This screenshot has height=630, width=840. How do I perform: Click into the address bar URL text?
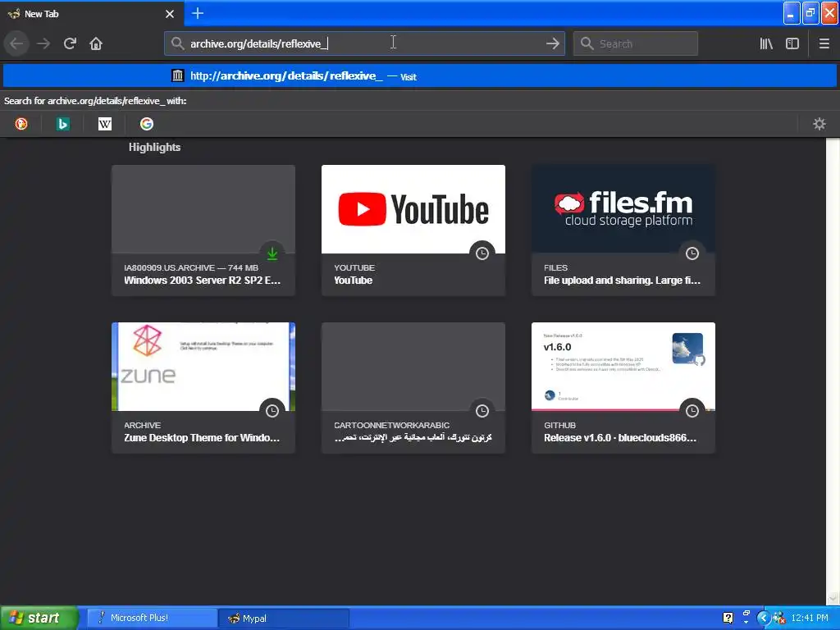(259, 44)
